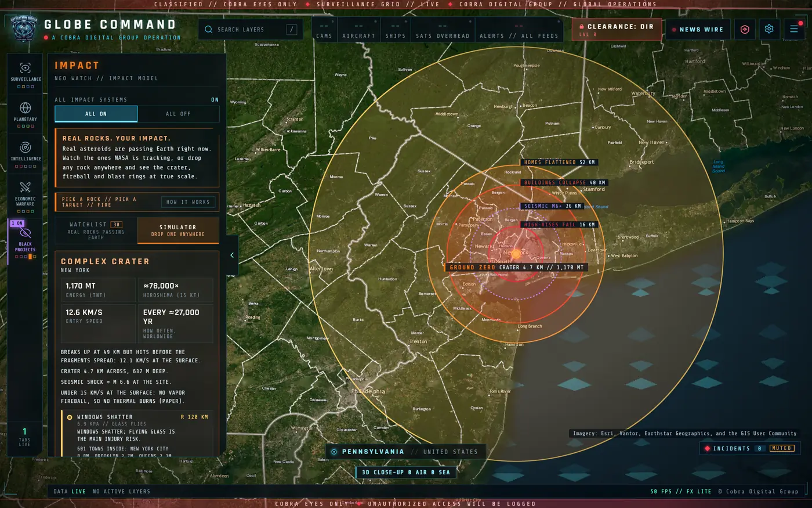Open the Black Projects category
812x508 pixels.
pos(26,240)
